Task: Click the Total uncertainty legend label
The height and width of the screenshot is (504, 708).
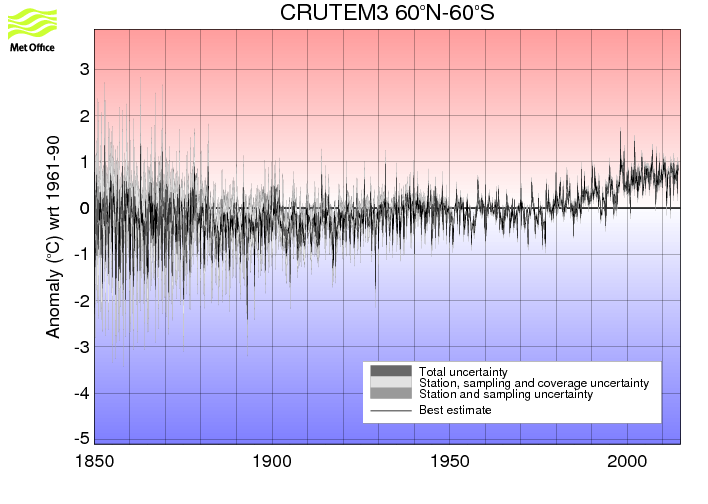Action: click(x=463, y=372)
